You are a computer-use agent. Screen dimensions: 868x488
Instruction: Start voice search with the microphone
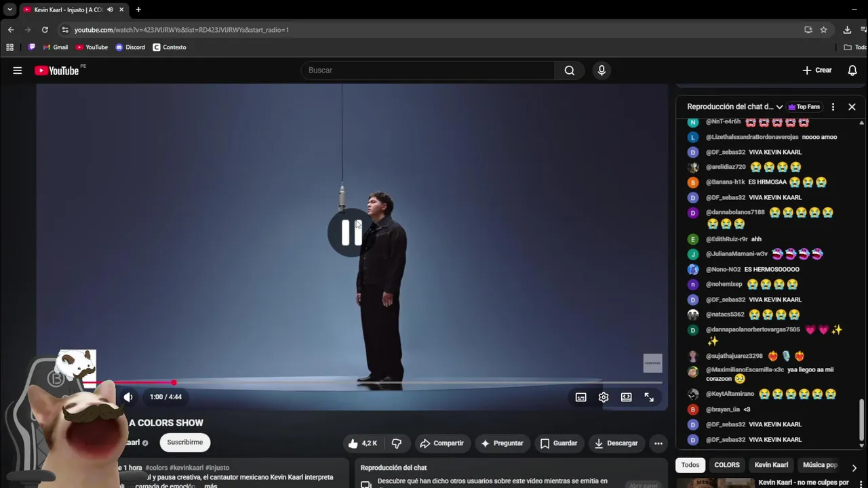pyautogui.click(x=601, y=70)
